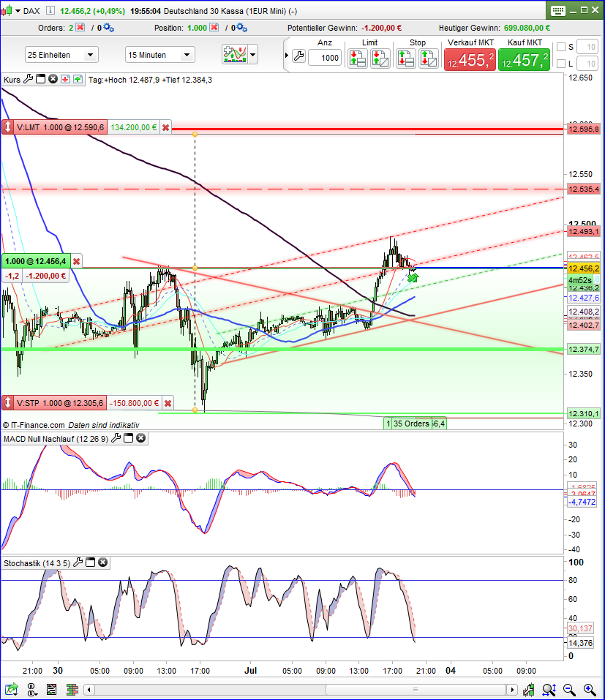Collapse the trading panel with black triangle
605x700 pixels.
click(x=287, y=56)
